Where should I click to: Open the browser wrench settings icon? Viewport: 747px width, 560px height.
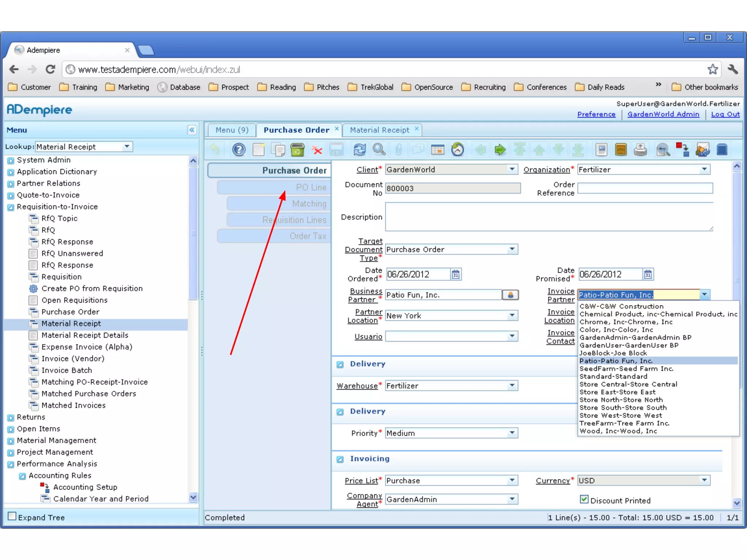pyautogui.click(x=732, y=69)
